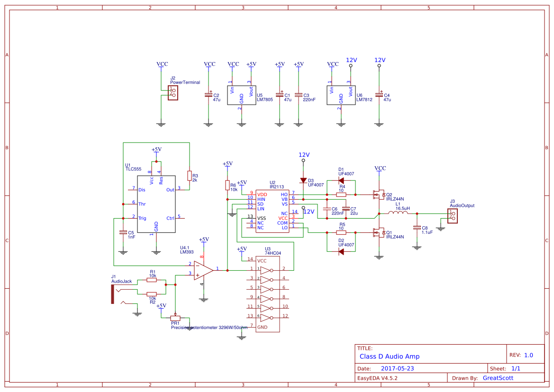Click MOSFET Q1 labeled IRLZ44N

click(x=379, y=232)
